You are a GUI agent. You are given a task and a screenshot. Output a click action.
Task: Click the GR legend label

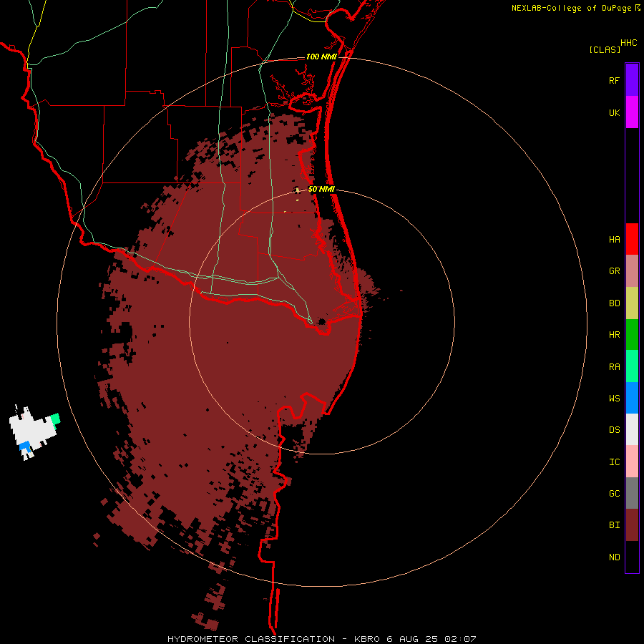(x=614, y=271)
